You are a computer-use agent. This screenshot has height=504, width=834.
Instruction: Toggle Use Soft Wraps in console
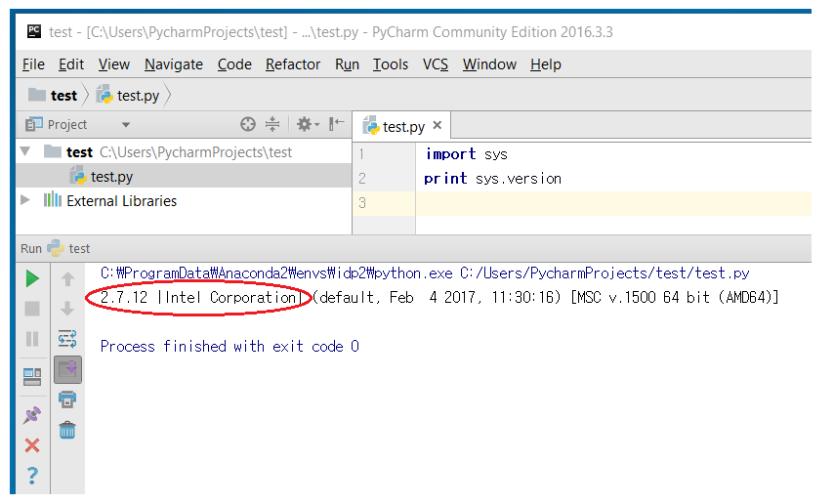(x=67, y=339)
